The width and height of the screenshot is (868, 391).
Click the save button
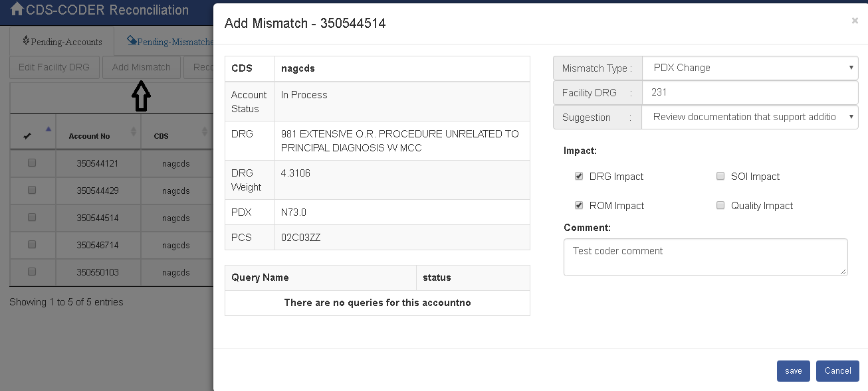tap(793, 371)
